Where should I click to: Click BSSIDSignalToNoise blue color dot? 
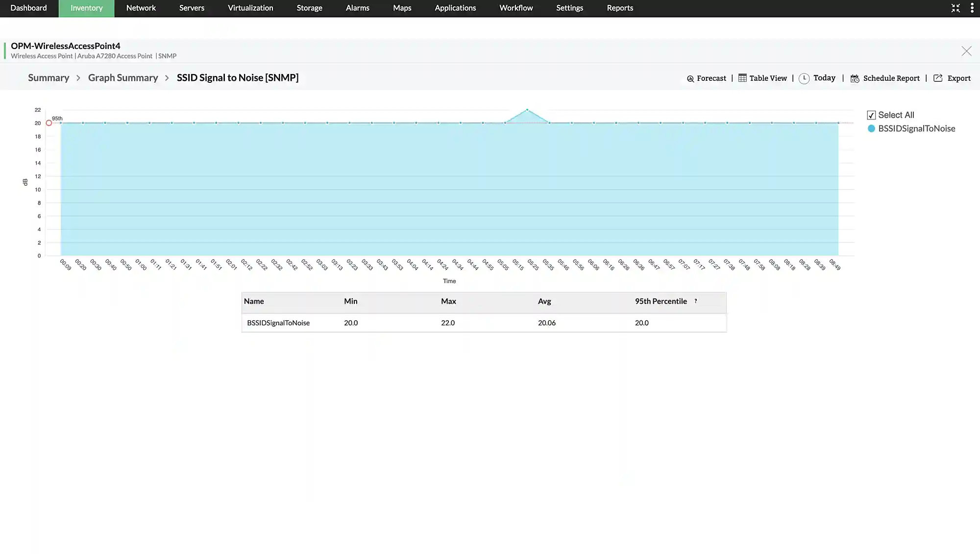pyautogui.click(x=871, y=129)
